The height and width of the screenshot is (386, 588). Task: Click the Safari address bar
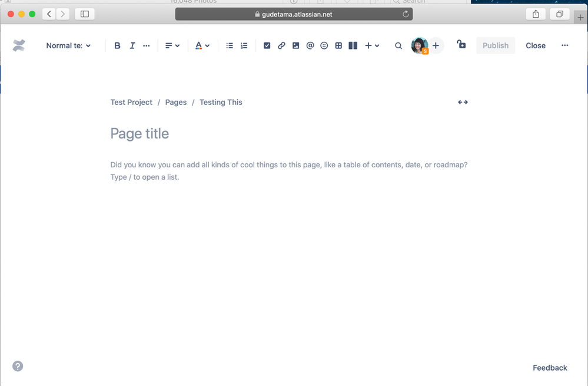294,14
